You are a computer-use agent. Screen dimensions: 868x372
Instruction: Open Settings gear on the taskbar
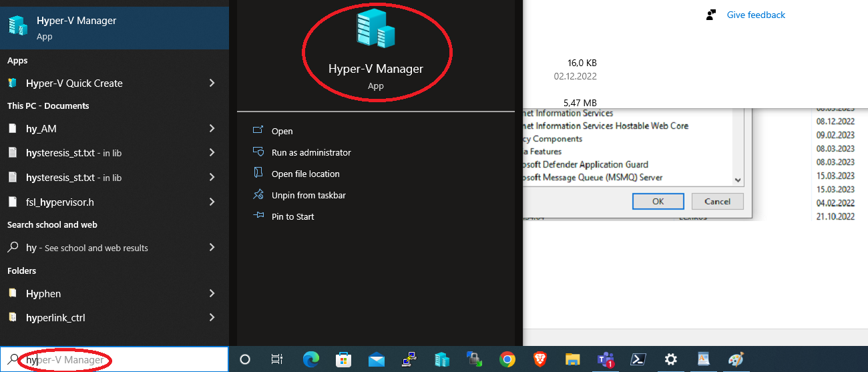[671, 360]
